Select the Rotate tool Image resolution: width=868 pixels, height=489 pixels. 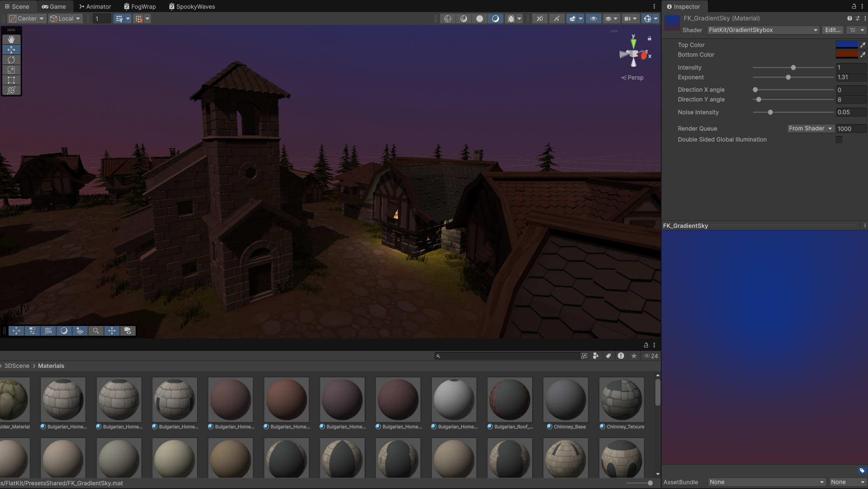pos(11,60)
